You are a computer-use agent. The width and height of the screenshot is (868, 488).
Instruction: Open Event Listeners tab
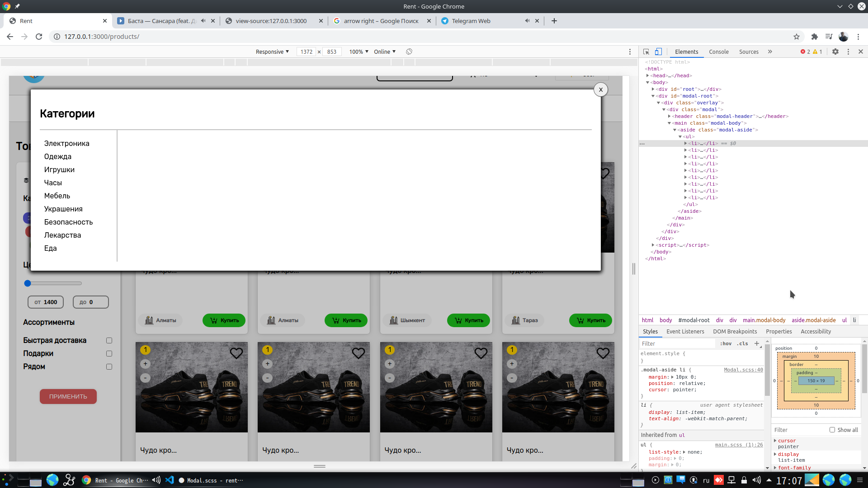click(685, 331)
